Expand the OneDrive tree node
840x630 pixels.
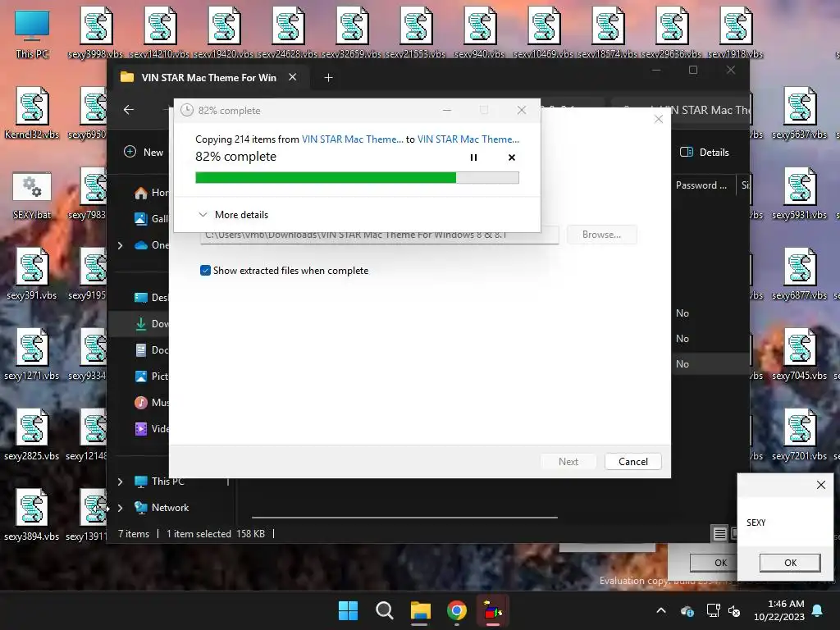(x=120, y=245)
